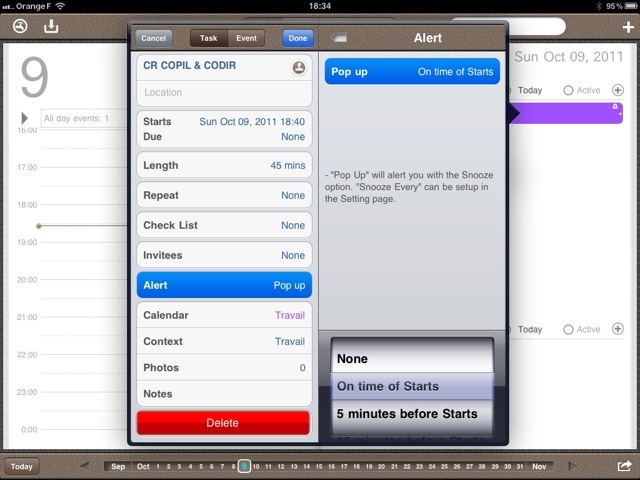Viewport: 640px width, 480px height.
Task: Tap the Location input field
Action: (224, 92)
